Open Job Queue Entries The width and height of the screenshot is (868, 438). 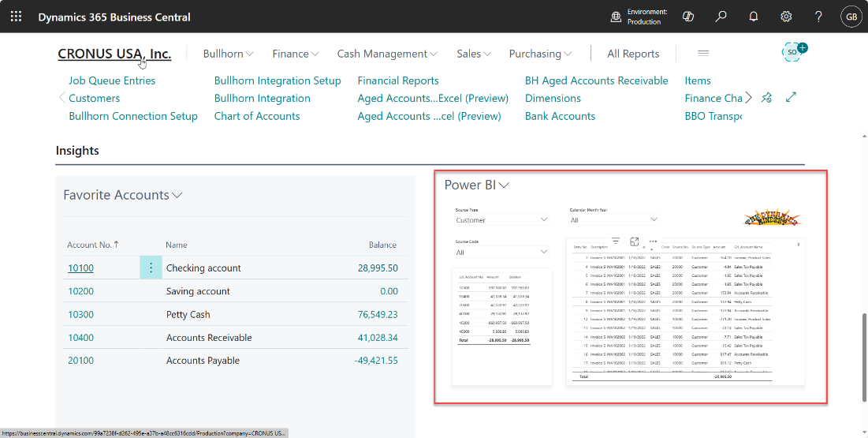[112, 80]
